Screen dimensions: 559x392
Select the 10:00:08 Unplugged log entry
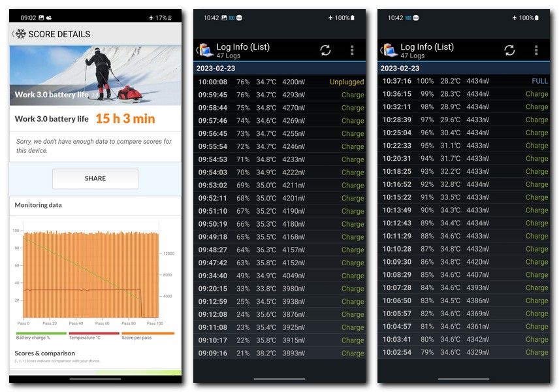click(x=281, y=82)
